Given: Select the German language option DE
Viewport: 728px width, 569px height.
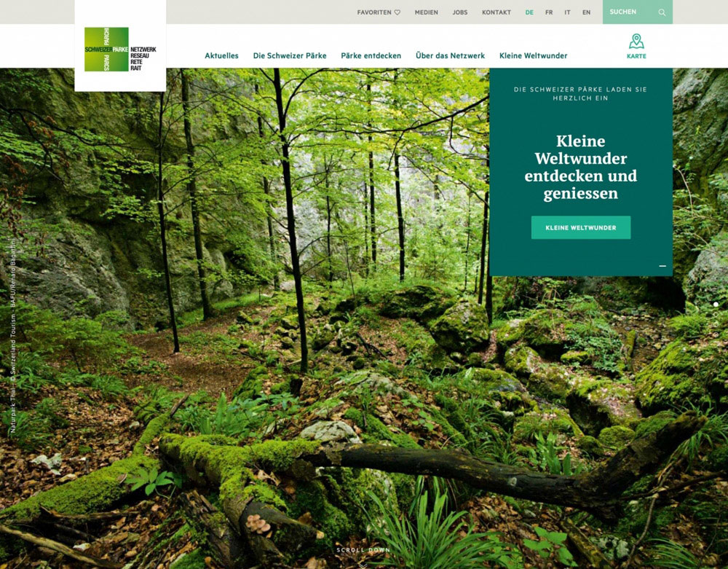Looking at the screenshot, I should tap(529, 12).
